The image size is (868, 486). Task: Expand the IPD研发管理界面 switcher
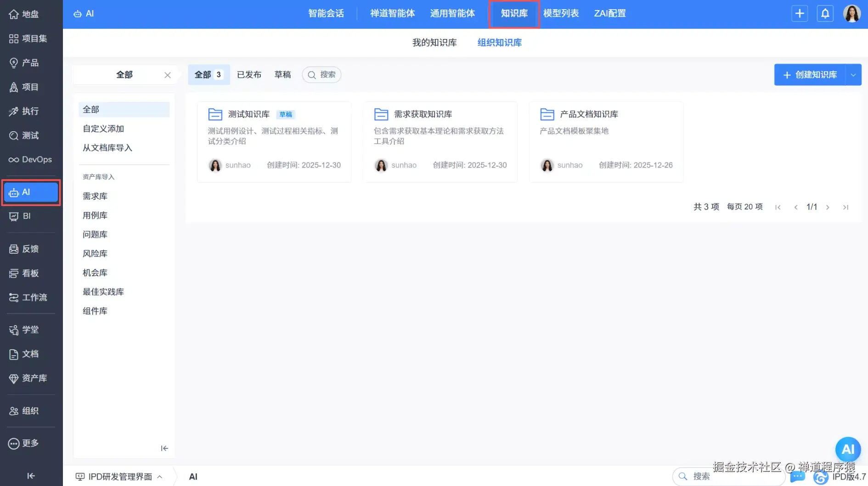tap(119, 477)
